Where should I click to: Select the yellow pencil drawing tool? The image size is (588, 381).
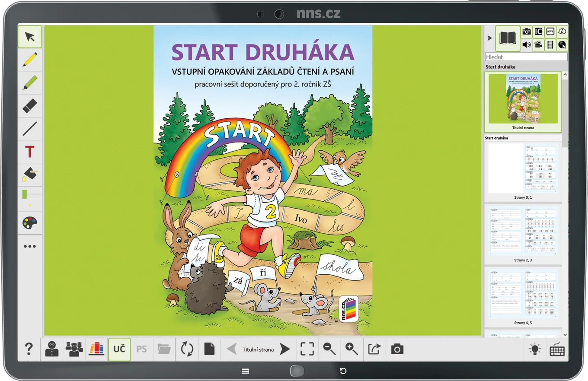click(x=30, y=60)
